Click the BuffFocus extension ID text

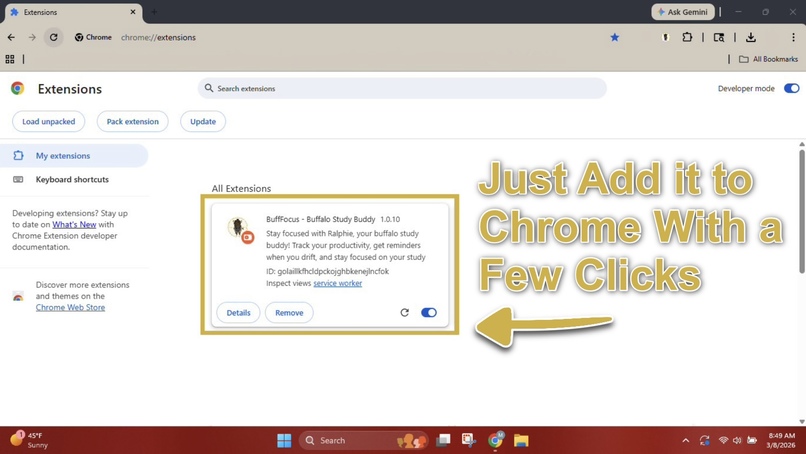click(x=327, y=271)
